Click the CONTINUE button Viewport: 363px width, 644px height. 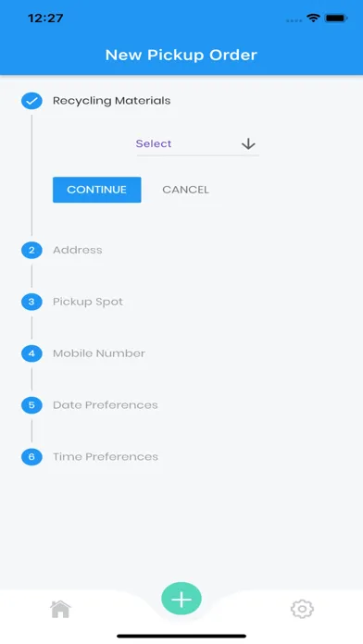tap(97, 190)
